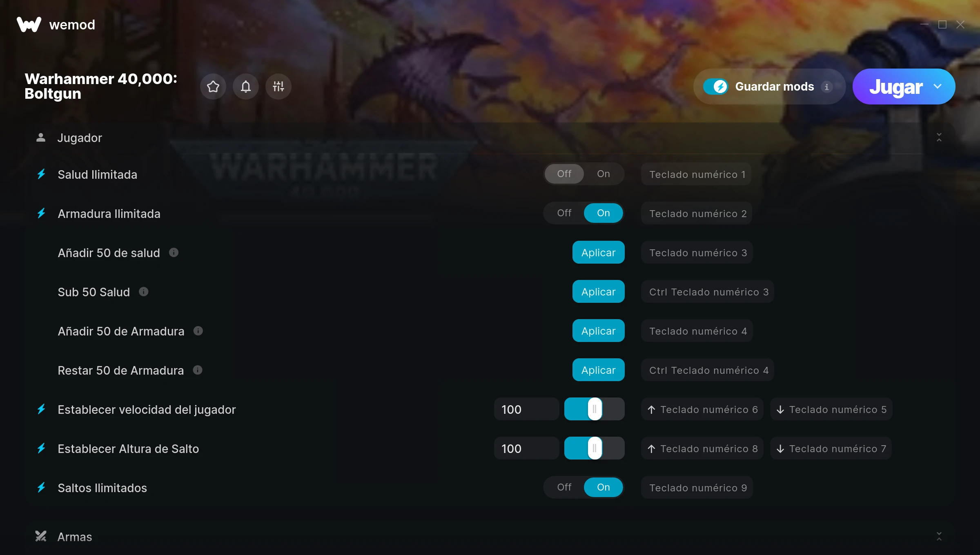Show info for Añadir 50 de Armadura

(x=198, y=331)
